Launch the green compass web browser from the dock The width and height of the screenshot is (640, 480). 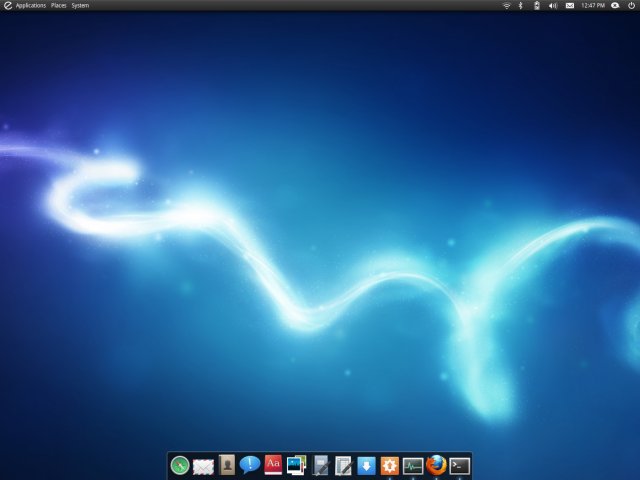(180, 466)
